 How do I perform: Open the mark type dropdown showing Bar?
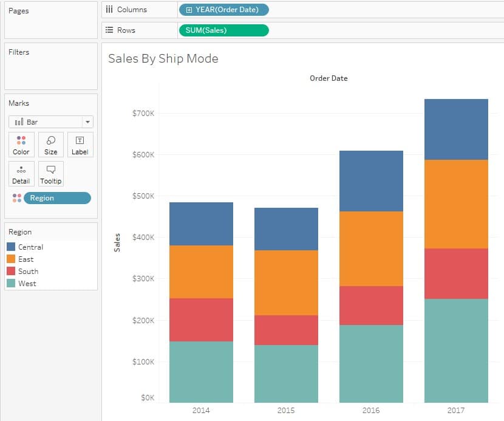tap(87, 122)
